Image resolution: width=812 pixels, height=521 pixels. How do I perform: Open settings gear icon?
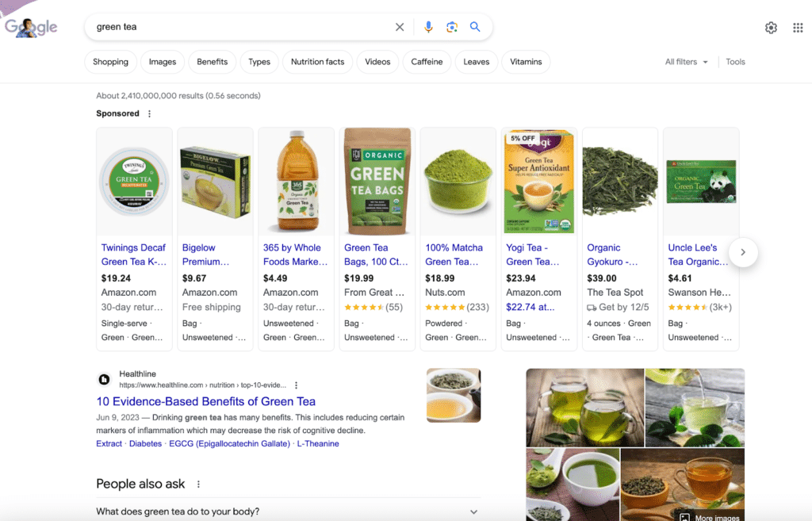pos(771,28)
